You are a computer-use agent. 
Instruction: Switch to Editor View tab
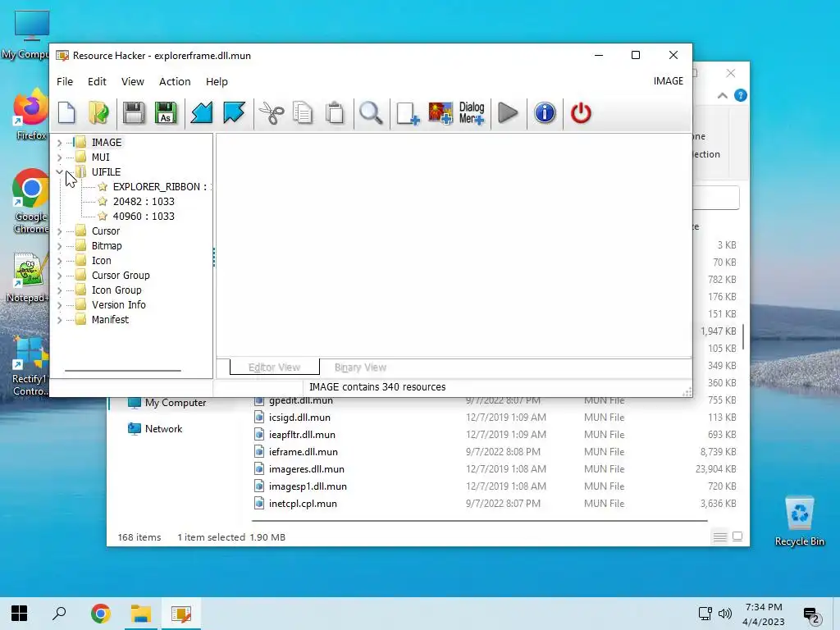point(274,367)
